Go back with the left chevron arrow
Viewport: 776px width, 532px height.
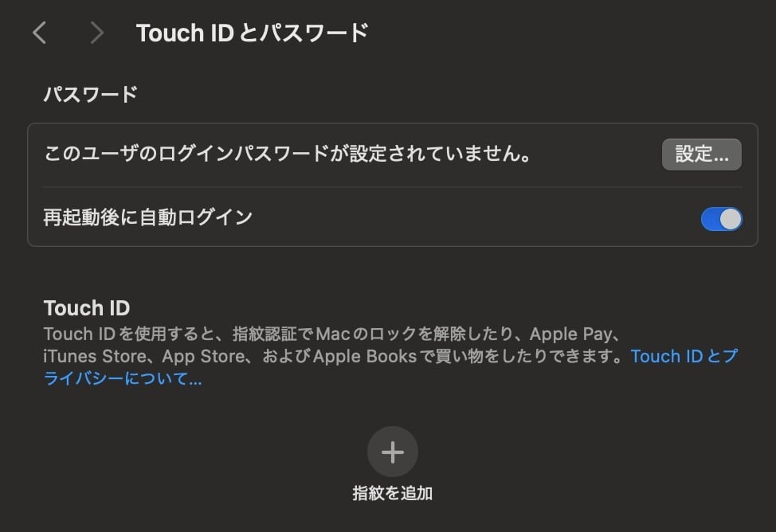pyautogui.click(x=40, y=33)
